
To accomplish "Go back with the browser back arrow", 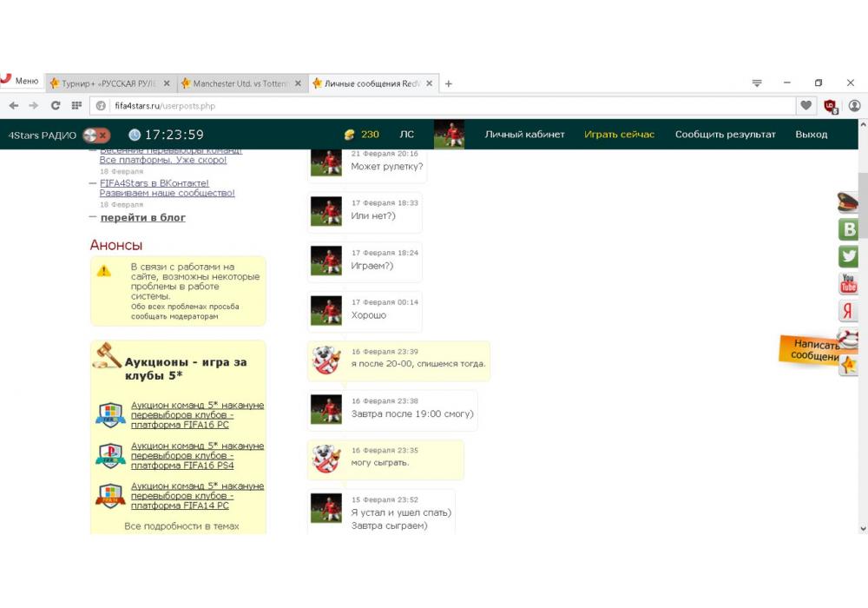I will [x=14, y=105].
